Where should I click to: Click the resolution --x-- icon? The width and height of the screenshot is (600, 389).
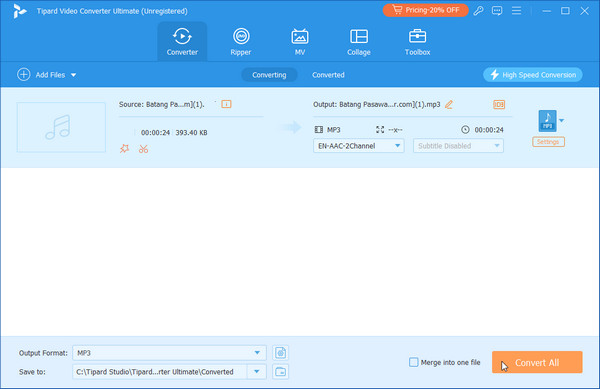(x=380, y=130)
